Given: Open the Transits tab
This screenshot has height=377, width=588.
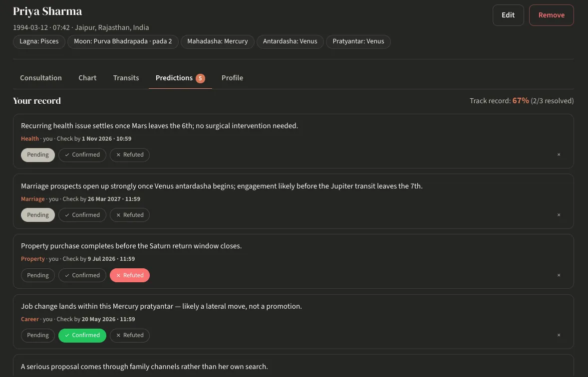Looking at the screenshot, I should [x=126, y=78].
